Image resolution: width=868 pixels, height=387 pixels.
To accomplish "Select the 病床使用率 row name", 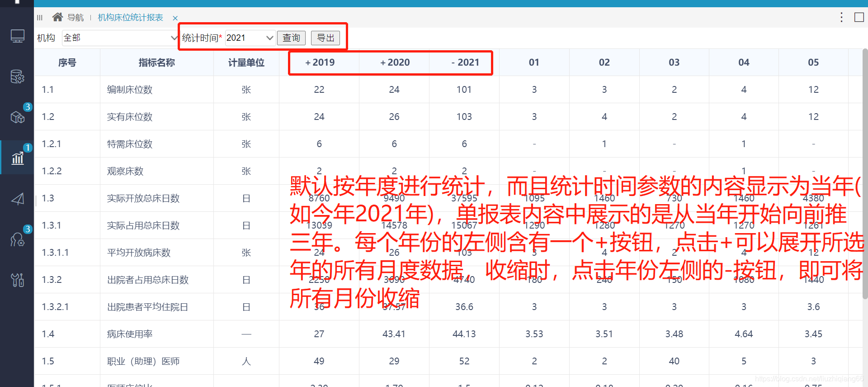I will [x=130, y=334].
